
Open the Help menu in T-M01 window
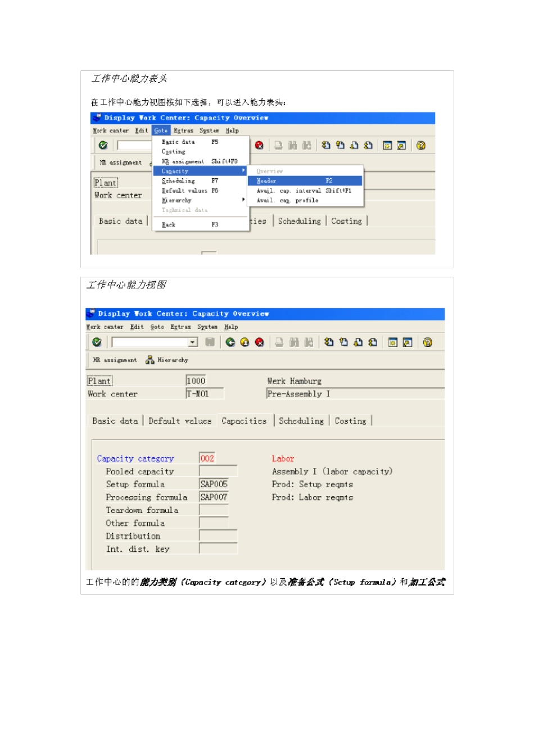231,327
